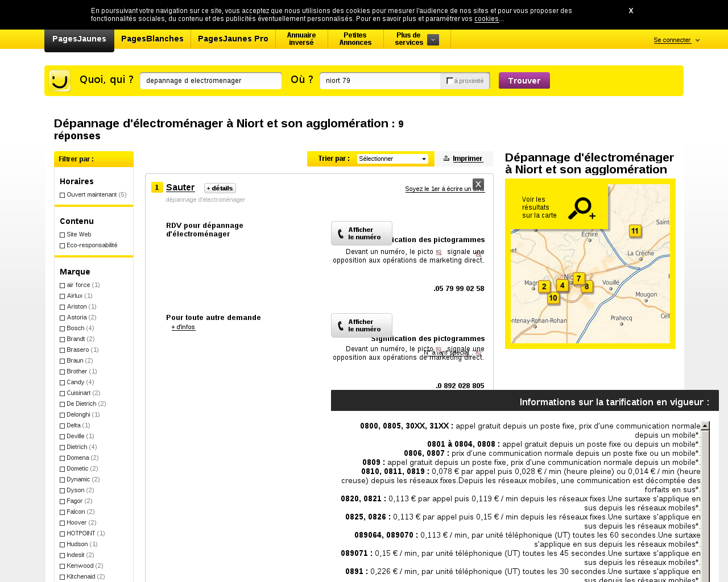Click the Imprimer link
728x582 pixels.
pyautogui.click(x=468, y=159)
